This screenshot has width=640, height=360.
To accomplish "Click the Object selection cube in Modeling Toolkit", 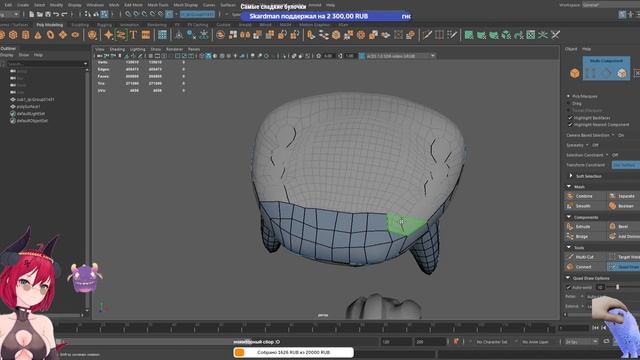I will 575,73.
